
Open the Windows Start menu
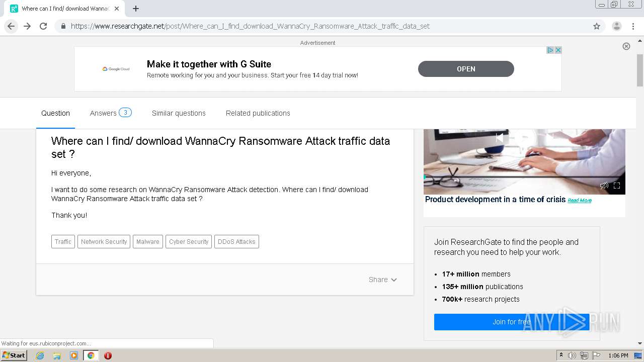point(14,355)
